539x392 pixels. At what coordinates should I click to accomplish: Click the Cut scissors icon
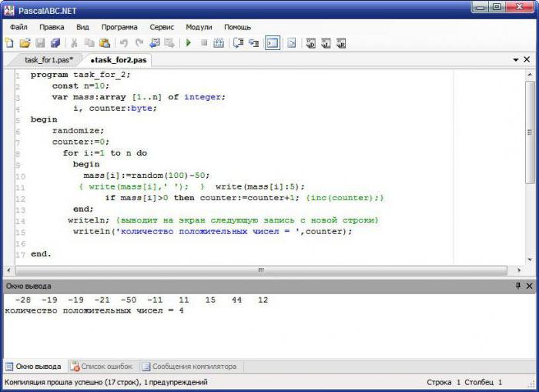74,43
